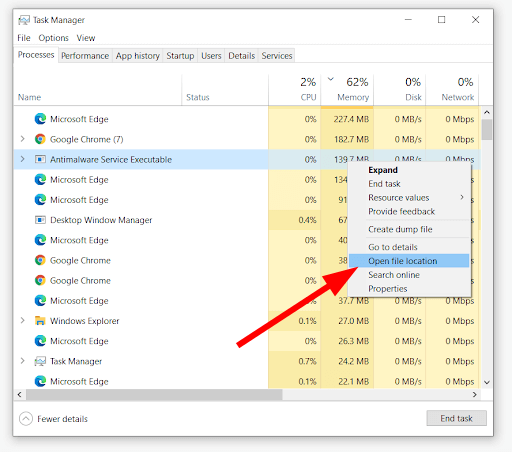Switch to the Startup tab
The width and height of the screenshot is (512, 452).
pyautogui.click(x=180, y=56)
